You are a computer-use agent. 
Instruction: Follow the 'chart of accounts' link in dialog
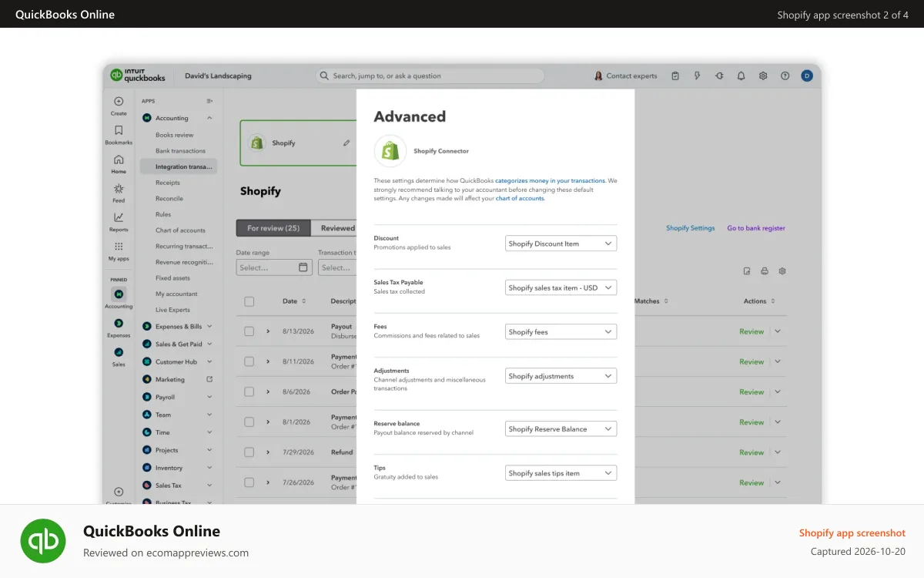(x=520, y=198)
